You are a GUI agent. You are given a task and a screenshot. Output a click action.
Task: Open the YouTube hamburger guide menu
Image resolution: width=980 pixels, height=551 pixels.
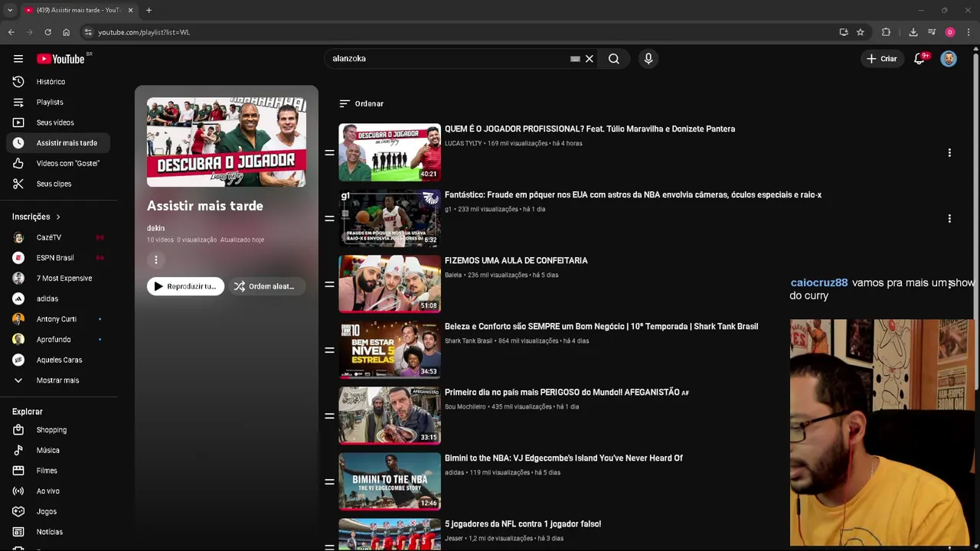18,59
